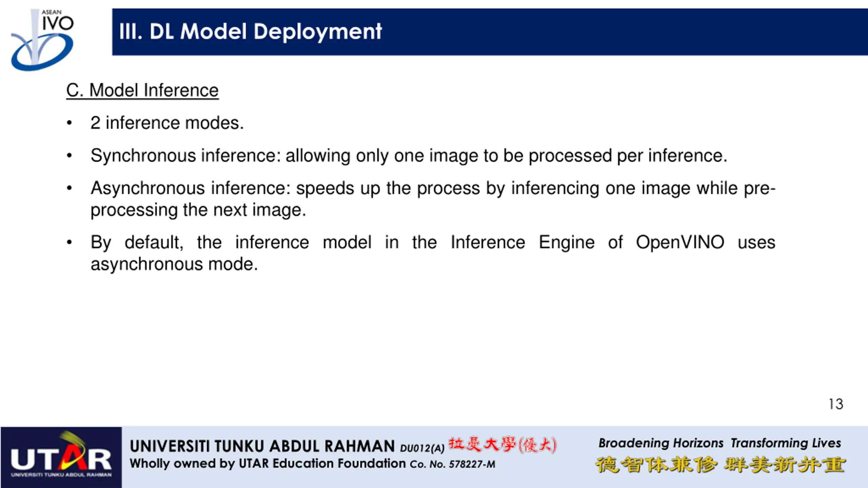868x488 pixels.
Task: Click 'Wholly owned by UTAR Education Foundation' text
Action: (268, 464)
